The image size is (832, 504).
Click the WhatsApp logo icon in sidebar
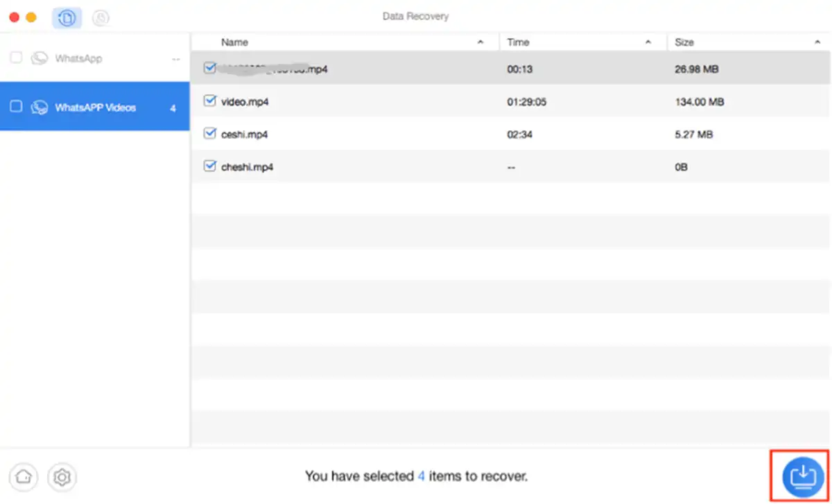(x=39, y=58)
